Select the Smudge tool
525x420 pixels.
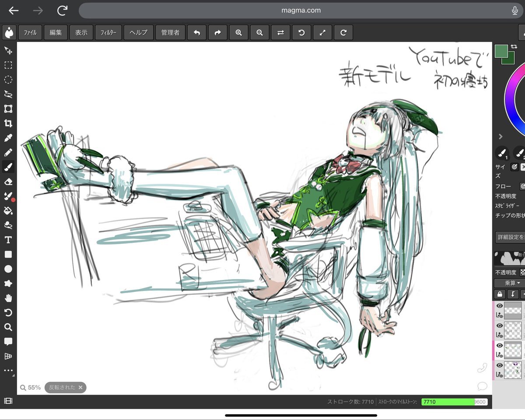coord(8,225)
